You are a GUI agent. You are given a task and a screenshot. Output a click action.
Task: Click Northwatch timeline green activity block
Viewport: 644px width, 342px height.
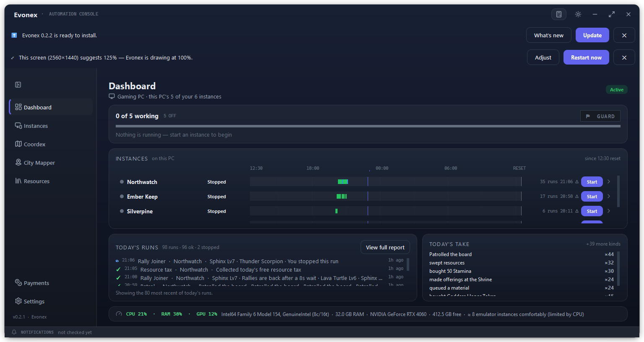[x=343, y=181]
